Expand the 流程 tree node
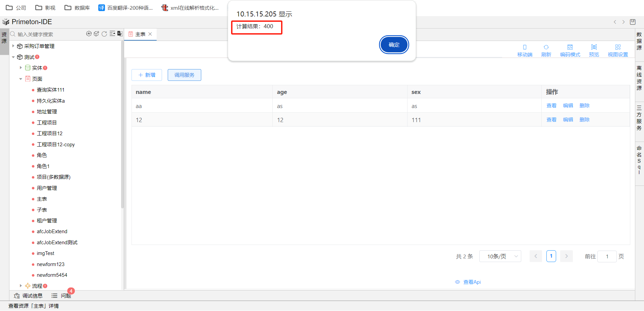The height and width of the screenshot is (311, 644). [x=21, y=286]
